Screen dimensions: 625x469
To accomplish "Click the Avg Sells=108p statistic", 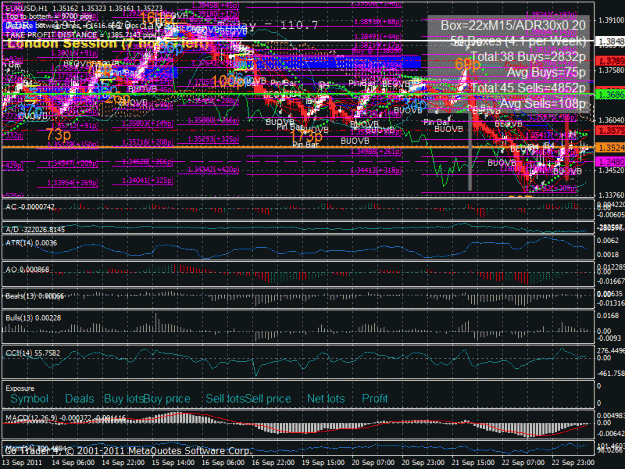I will (542, 104).
